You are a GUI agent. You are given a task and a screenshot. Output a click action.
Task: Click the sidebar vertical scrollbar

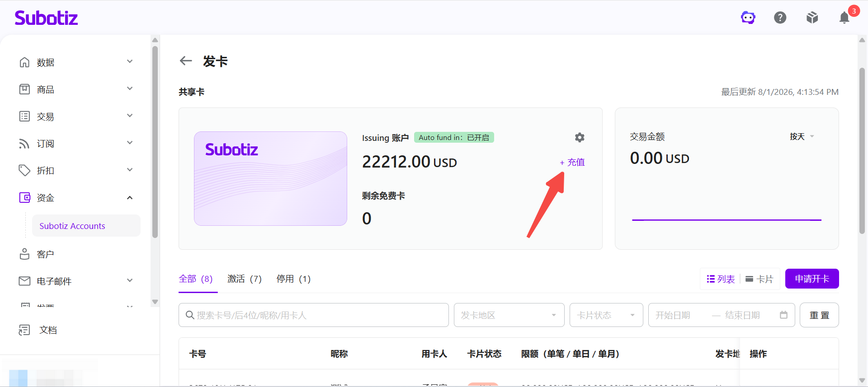155,142
